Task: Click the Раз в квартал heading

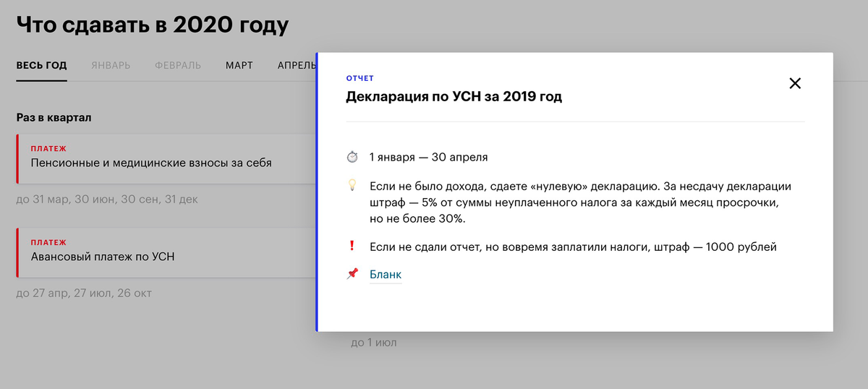Action: point(54,117)
